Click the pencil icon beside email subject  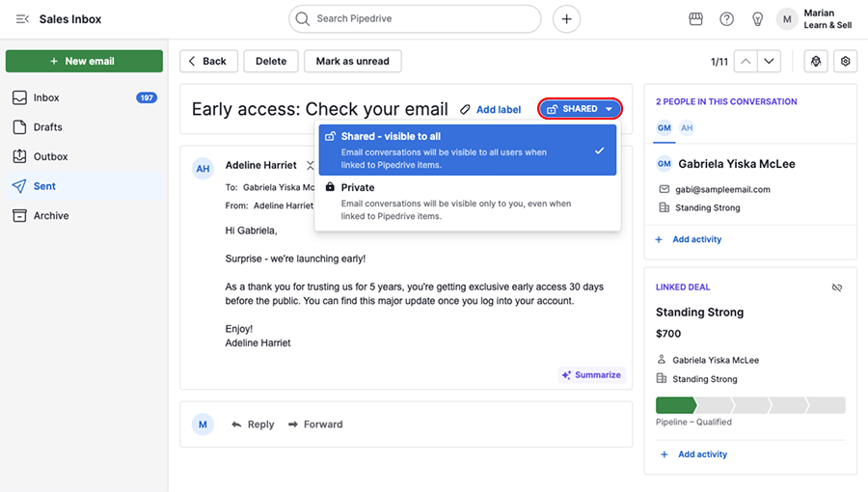[x=465, y=110]
